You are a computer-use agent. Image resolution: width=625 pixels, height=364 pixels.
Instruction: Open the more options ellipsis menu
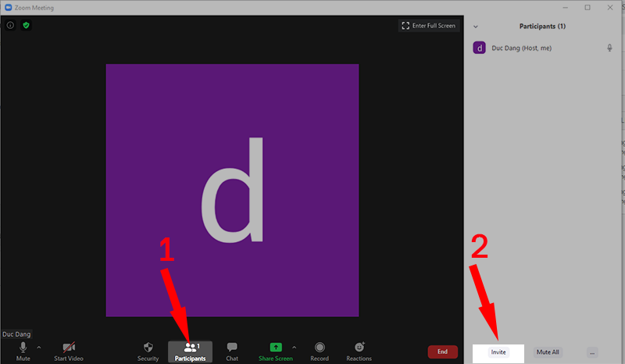tap(591, 352)
